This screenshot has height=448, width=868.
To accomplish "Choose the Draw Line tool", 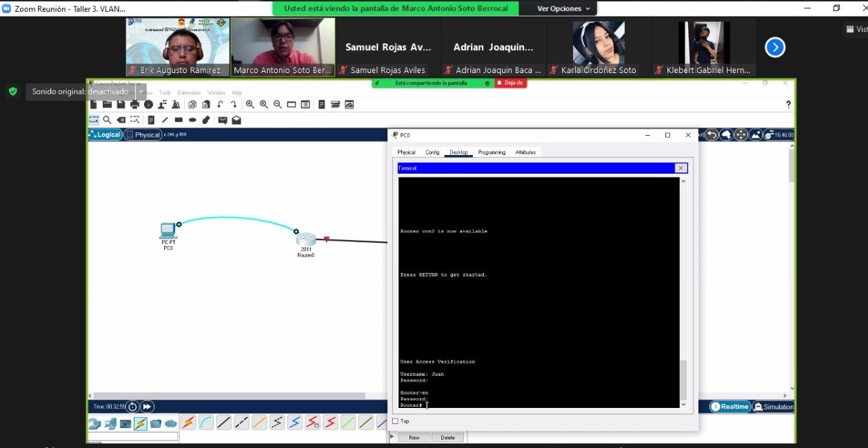I will [x=165, y=120].
